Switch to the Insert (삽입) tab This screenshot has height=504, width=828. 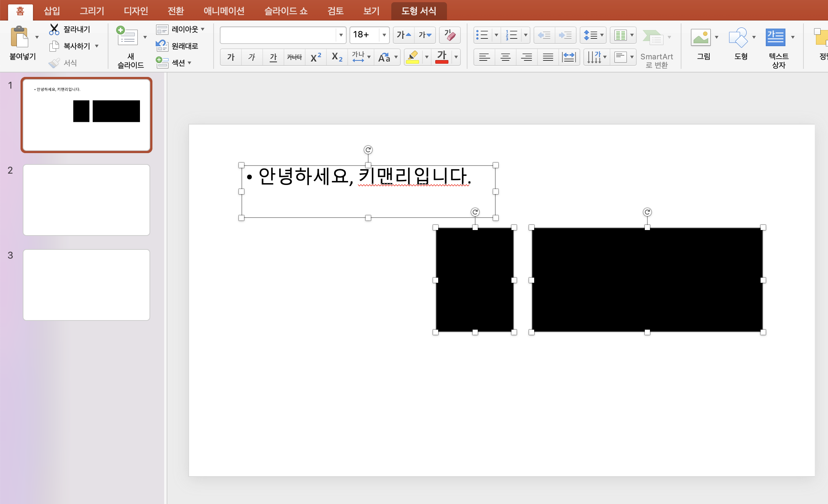coord(52,11)
